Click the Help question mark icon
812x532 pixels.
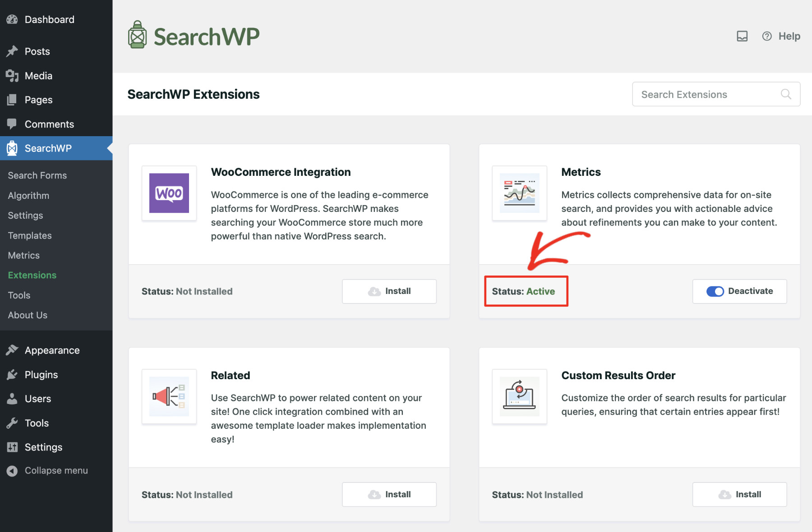click(767, 36)
